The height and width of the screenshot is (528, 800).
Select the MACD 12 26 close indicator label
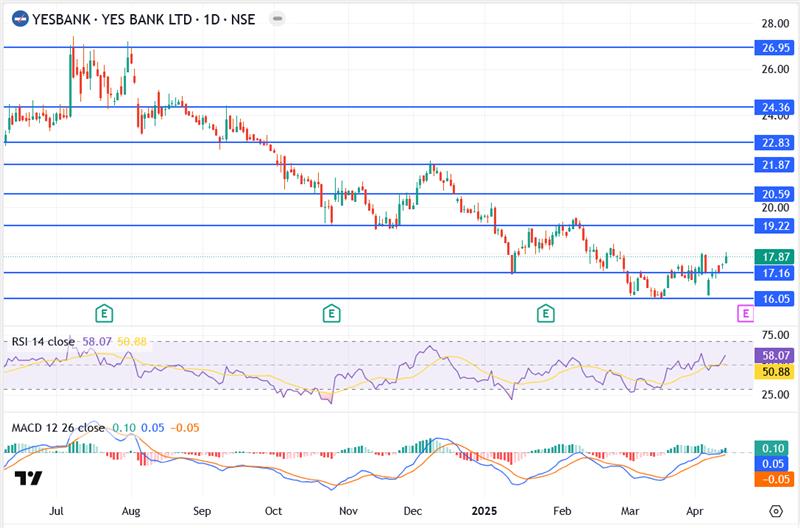click(x=58, y=428)
